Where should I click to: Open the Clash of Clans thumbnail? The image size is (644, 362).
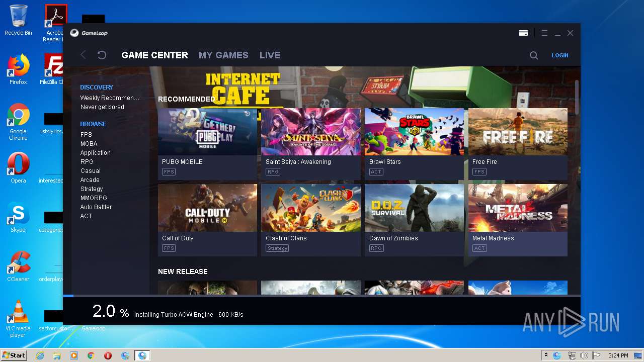(x=311, y=208)
